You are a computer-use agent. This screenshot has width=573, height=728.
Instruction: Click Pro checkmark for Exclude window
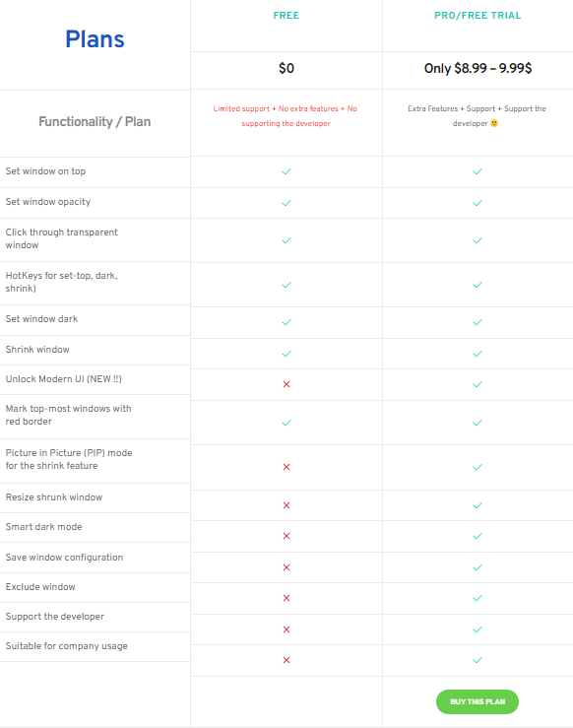pyautogui.click(x=477, y=598)
